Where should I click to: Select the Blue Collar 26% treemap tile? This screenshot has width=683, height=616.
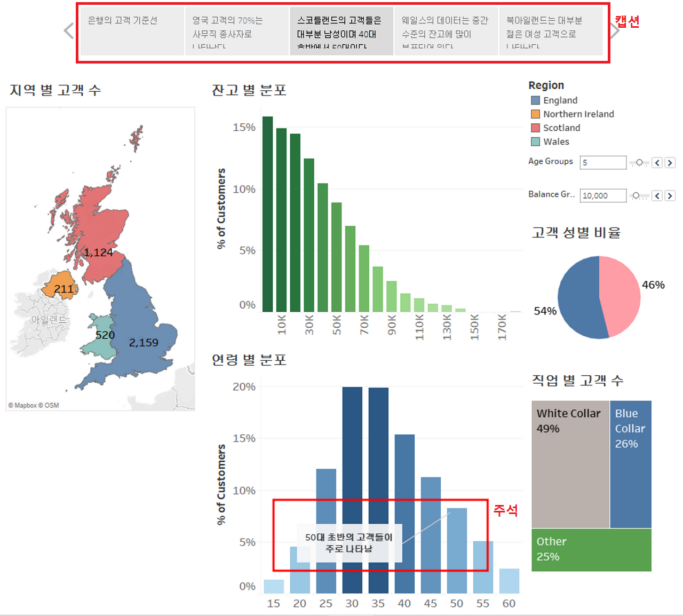[x=631, y=464]
